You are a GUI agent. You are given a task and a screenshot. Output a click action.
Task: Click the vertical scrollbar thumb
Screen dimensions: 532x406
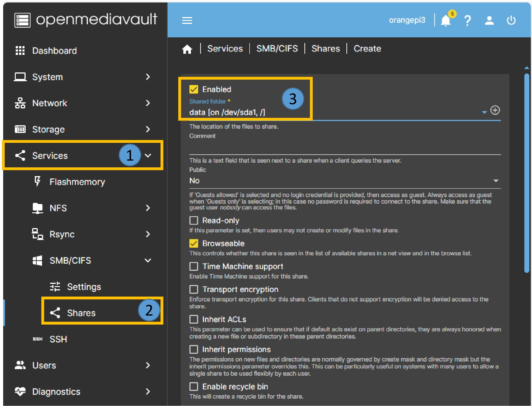click(527, 173)
